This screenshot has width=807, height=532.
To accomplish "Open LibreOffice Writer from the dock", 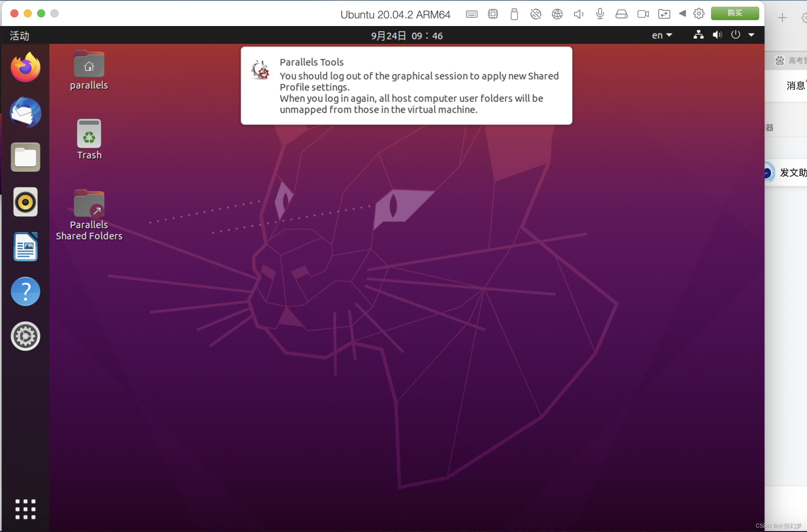I will coord(25,247).
